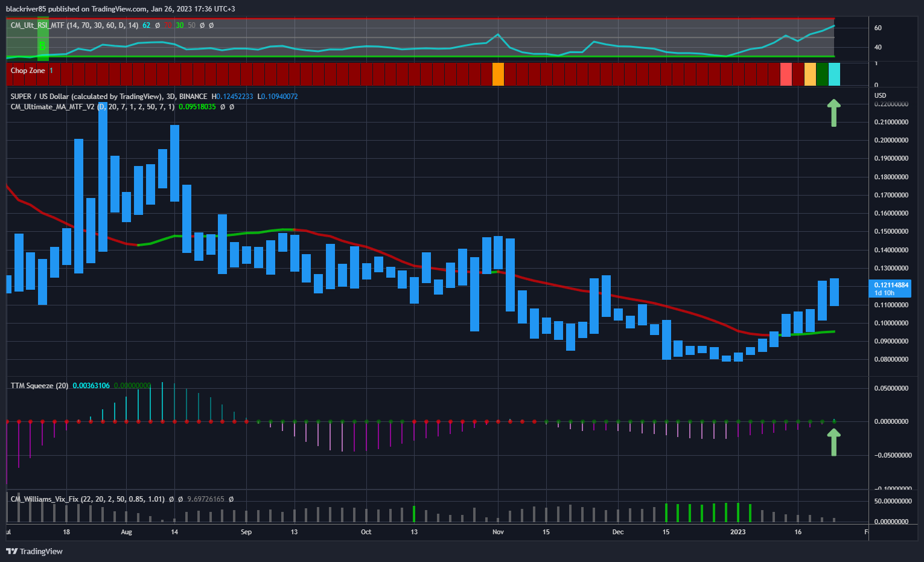This screenshot has width=924, height=562.
Task: Click the 0.21000000 price axis label
Action: pos(891,123)
